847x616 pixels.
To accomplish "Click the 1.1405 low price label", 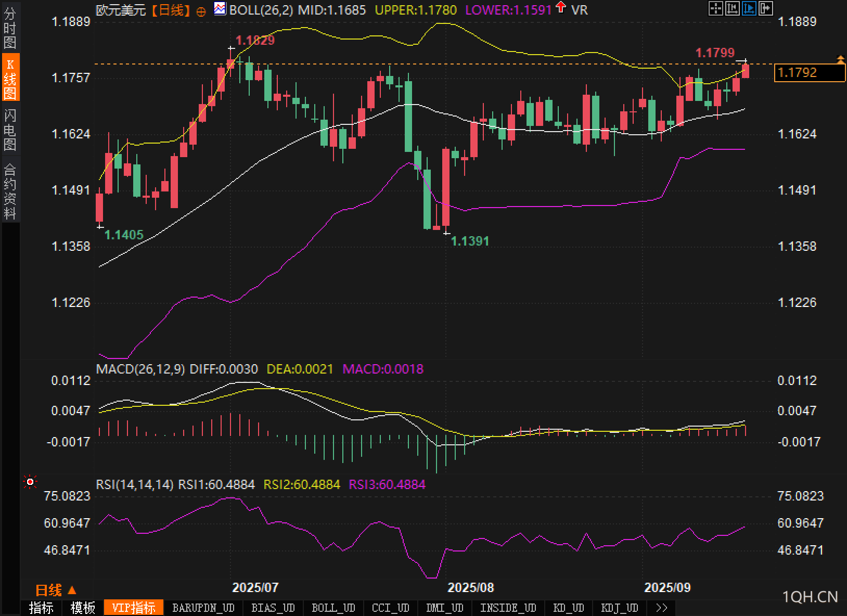I will click(x=124, y=235).
